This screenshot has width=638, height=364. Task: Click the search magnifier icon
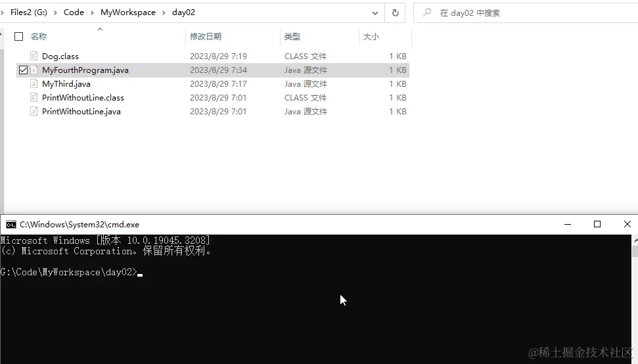427,12
